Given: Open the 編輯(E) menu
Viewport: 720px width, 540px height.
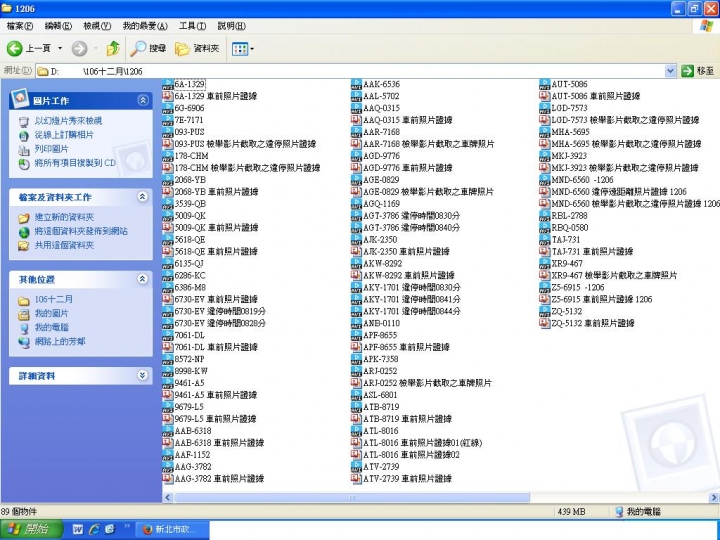Looking at the screenshot, I should coord(58,26).
